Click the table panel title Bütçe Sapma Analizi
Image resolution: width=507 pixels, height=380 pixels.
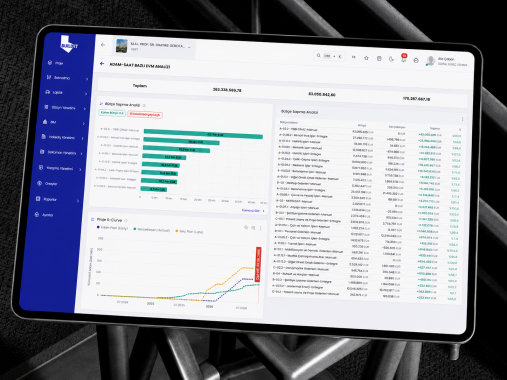299,112
